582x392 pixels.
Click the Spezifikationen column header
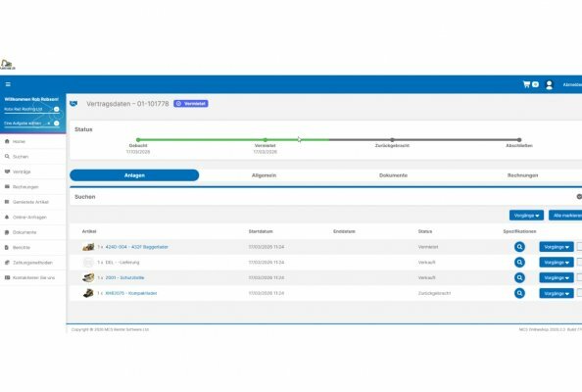(x=519, y=231)
